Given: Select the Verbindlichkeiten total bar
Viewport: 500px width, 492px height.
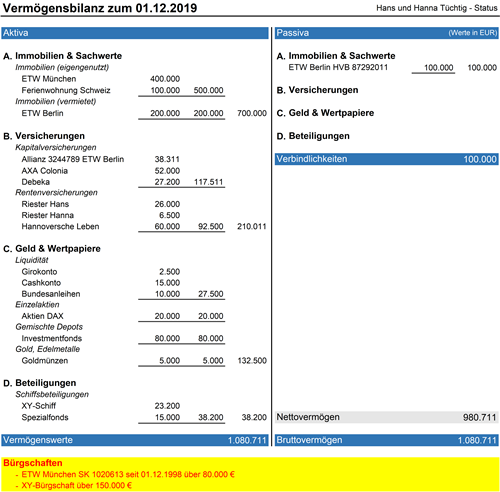Looking at the screenshot, I should point(387,159).
